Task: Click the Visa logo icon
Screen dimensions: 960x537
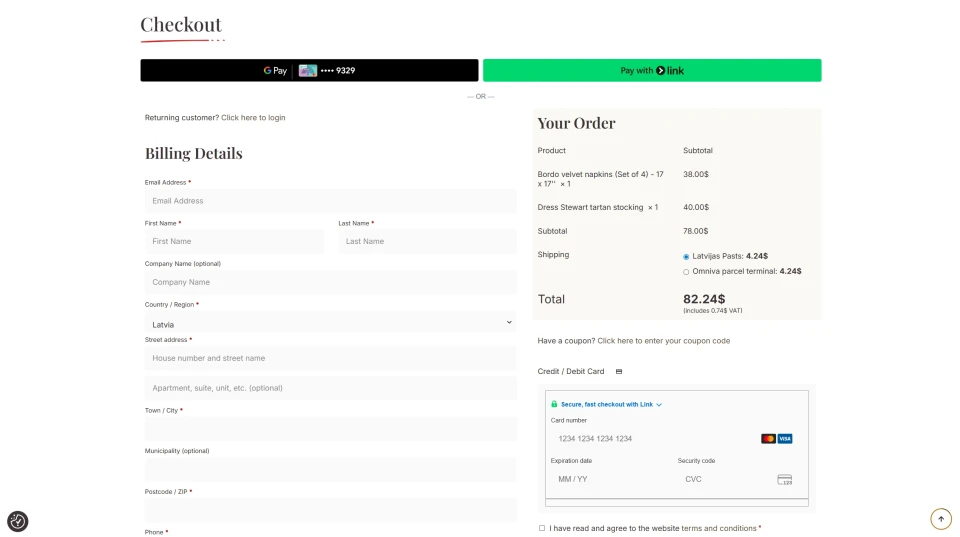Action: (785, 438)
